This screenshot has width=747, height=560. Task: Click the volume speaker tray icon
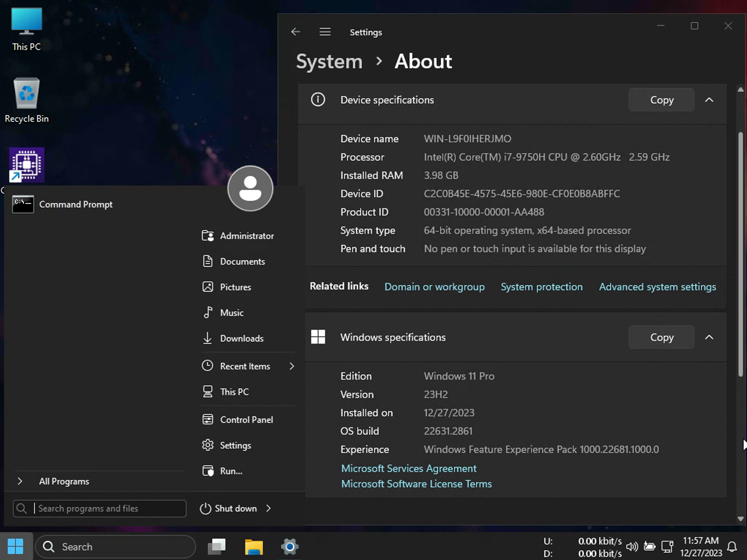tap(632, 546)
